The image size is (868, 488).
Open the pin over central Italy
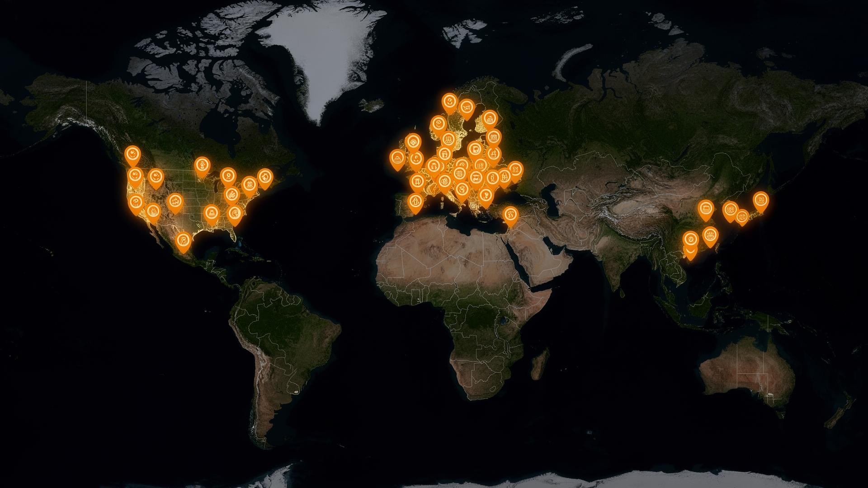pos(462,192)
